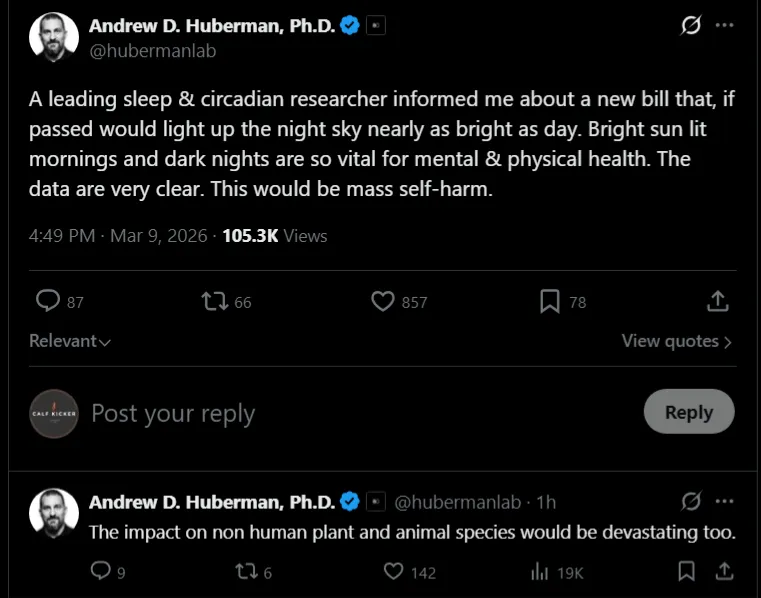View analytics of the reply tweet
Viewport: 761px width, 598px height.
tap(540, 571)
